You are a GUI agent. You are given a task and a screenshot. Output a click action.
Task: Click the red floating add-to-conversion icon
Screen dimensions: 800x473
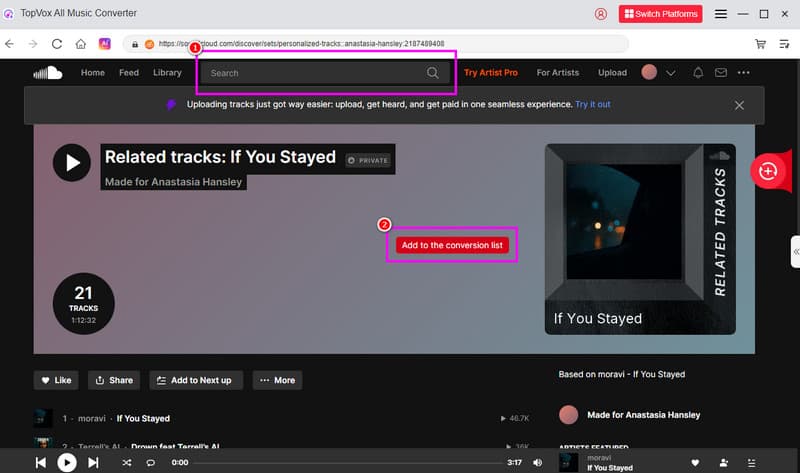[x=768, y=171]
